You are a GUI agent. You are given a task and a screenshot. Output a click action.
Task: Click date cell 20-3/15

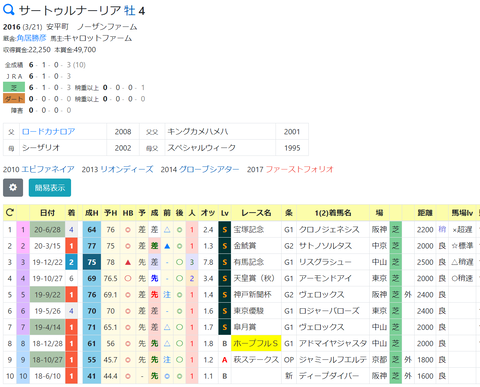(x=47, y=246)
